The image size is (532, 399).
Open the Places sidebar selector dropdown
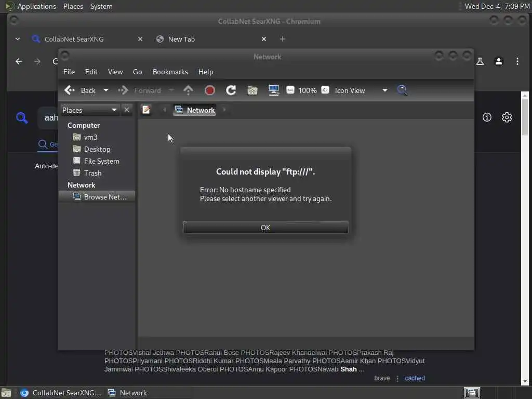[x=90, y=110]
